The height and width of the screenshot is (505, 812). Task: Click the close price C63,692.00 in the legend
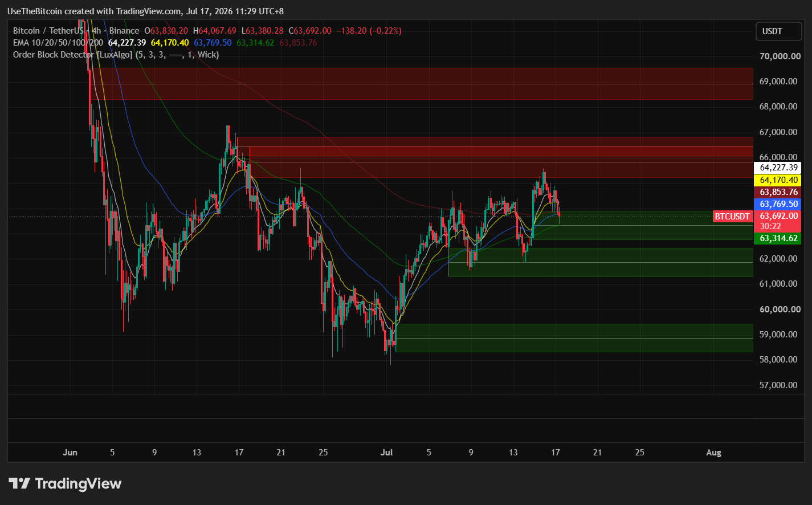point(310,31)
